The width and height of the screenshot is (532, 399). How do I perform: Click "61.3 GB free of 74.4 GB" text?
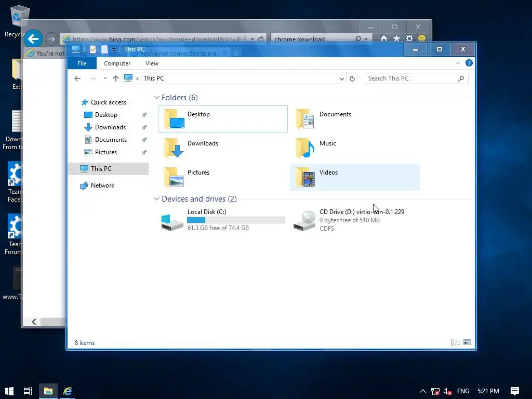pyautogui.click(x=218, y=229)
